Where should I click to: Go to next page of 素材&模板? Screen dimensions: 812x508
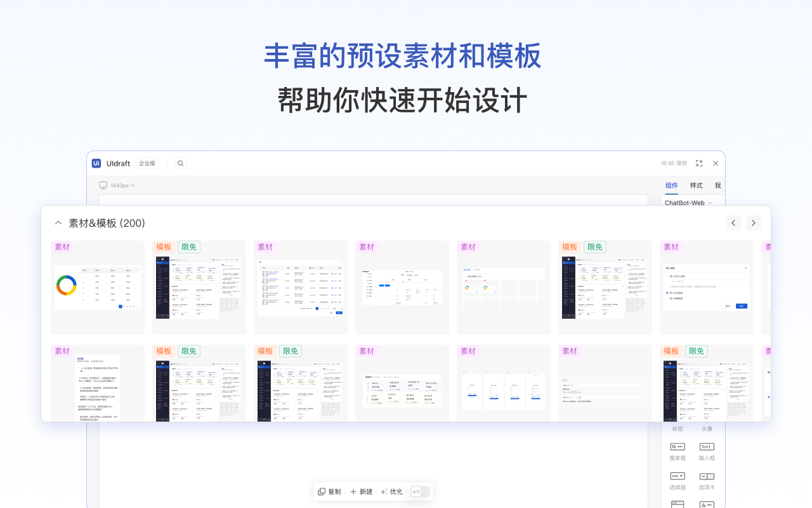click(754, 223)
